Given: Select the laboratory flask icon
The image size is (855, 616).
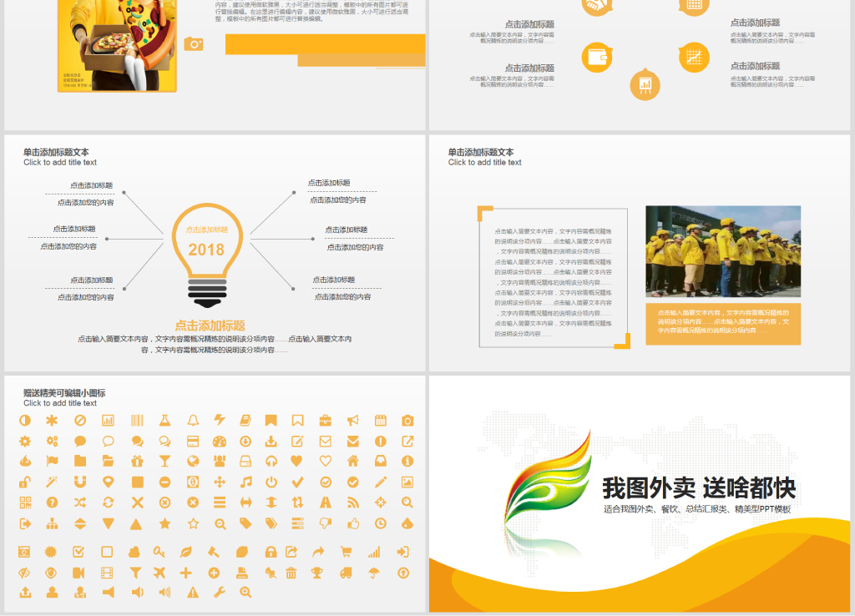Looking at the screenshot, I should (164, 421).
